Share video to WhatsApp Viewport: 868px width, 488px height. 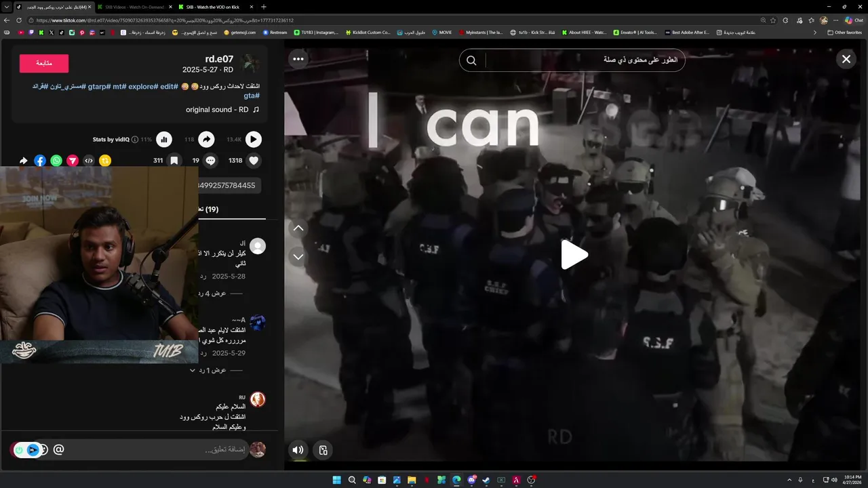point(56,161)
